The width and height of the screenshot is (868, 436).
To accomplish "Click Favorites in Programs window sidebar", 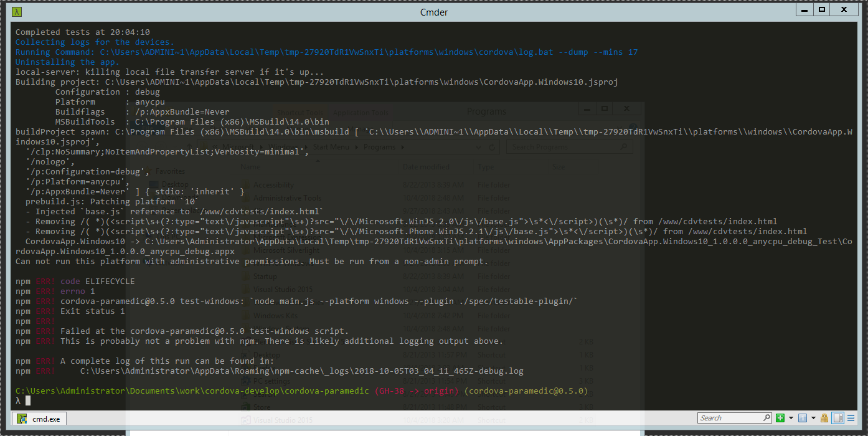I will 169,171.
